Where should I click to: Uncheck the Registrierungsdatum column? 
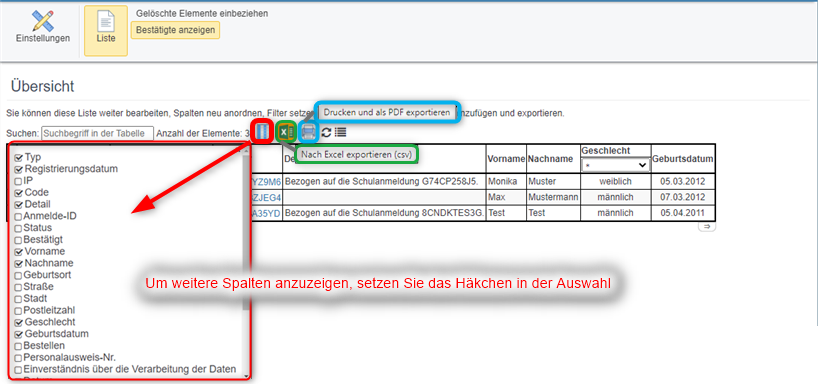(19, 169)
